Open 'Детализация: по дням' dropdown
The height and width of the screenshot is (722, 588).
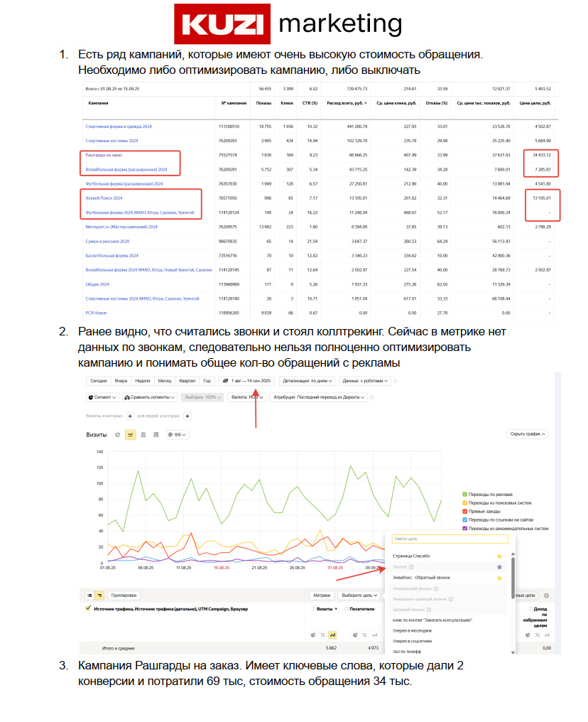click(307, 381)
